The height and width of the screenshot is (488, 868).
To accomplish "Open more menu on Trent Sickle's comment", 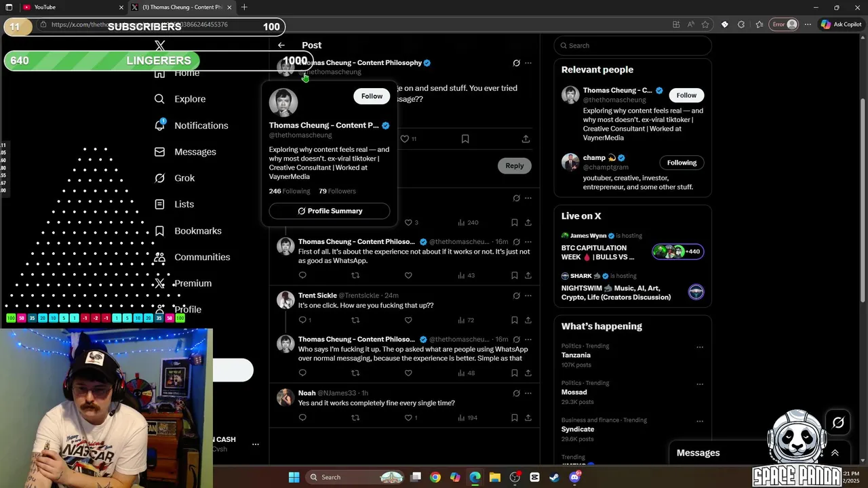I will coord(528,296).
